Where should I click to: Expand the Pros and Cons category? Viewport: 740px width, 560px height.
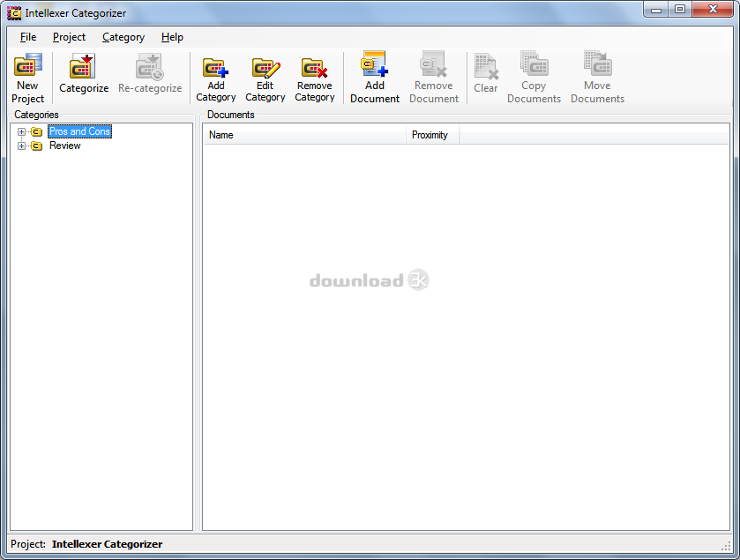pos(21,131)
